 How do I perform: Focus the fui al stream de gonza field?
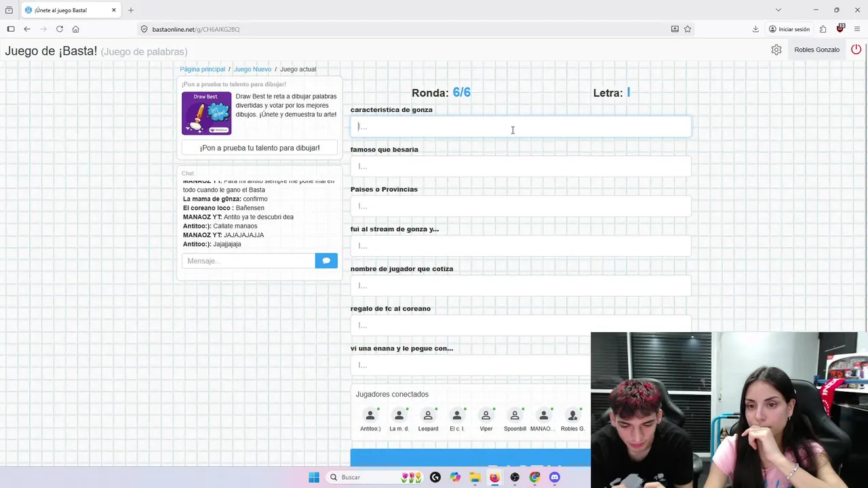click(521, 246)
